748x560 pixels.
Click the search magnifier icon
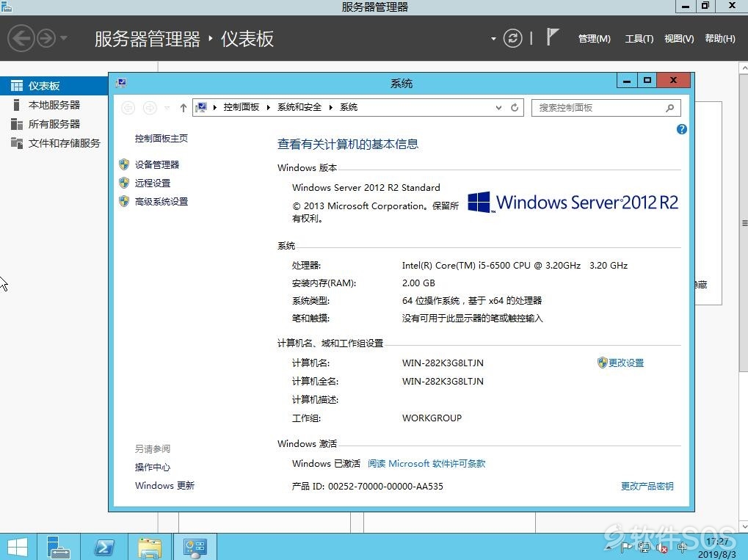pos(669,108)
